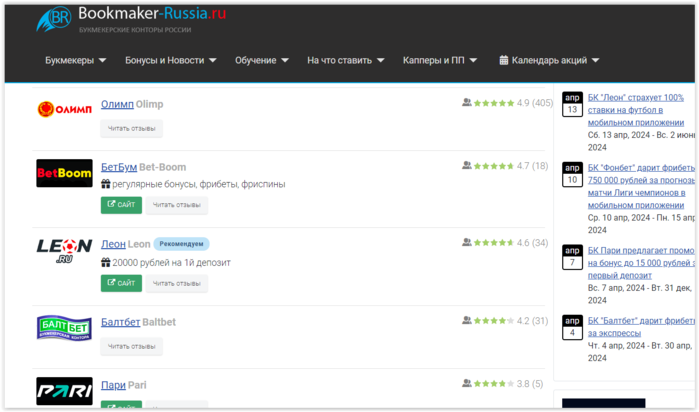Click the gift icon in БетБум row
This screenshot has height=412, width=699.
tap(105, 184)
